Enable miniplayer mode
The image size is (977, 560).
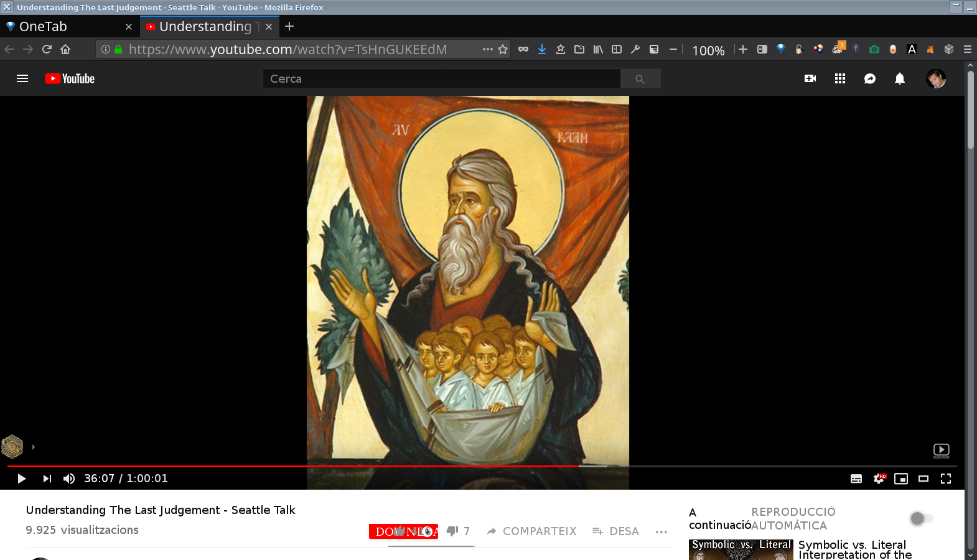[901, 478]
